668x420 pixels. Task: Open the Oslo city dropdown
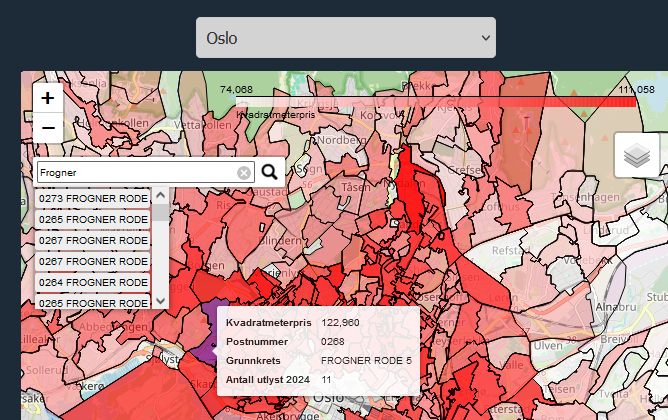point(346,37)
